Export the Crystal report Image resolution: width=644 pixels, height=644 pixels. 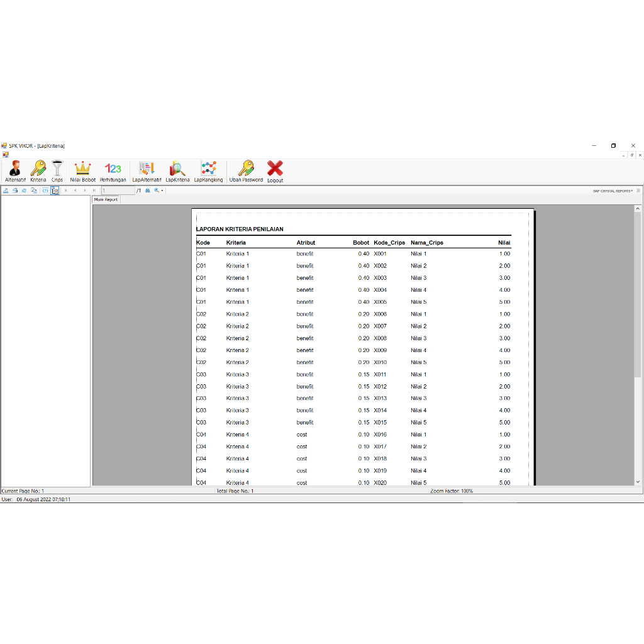6,191
